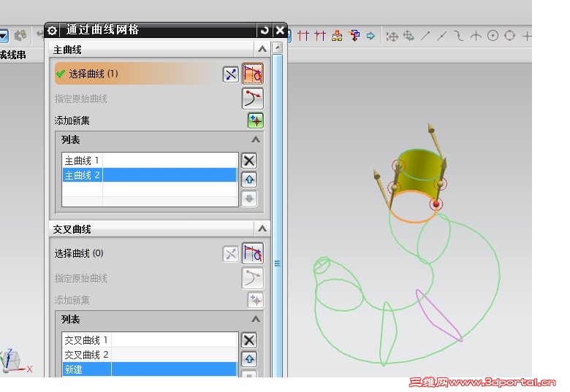Collapse the 列表 list under 主曲线
The image size is (570, 392).
pyautogui.click(x=256, y=139)
